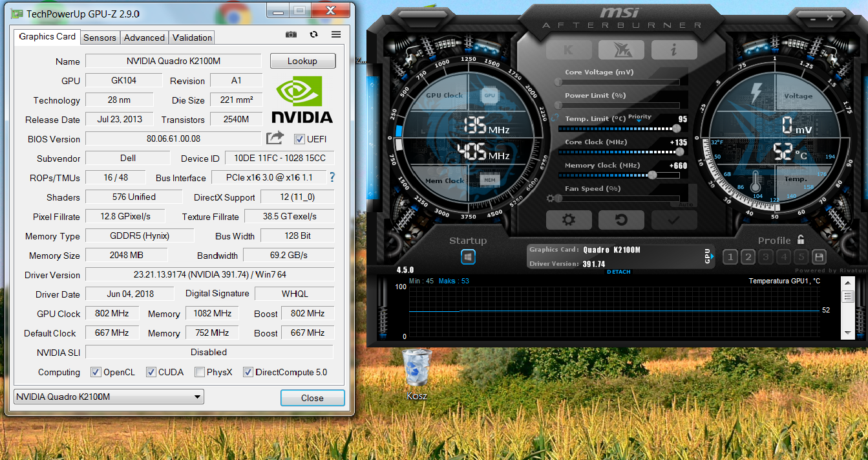Screen dimensions: 868x460
Task: Click the Bandwidth value 69.2 GB/s
Action: point(289,255)
